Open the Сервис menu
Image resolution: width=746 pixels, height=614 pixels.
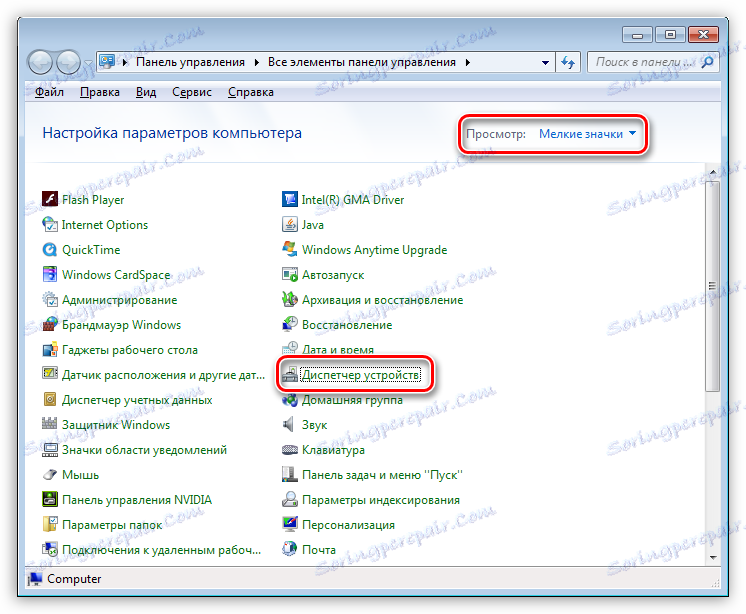192,92
